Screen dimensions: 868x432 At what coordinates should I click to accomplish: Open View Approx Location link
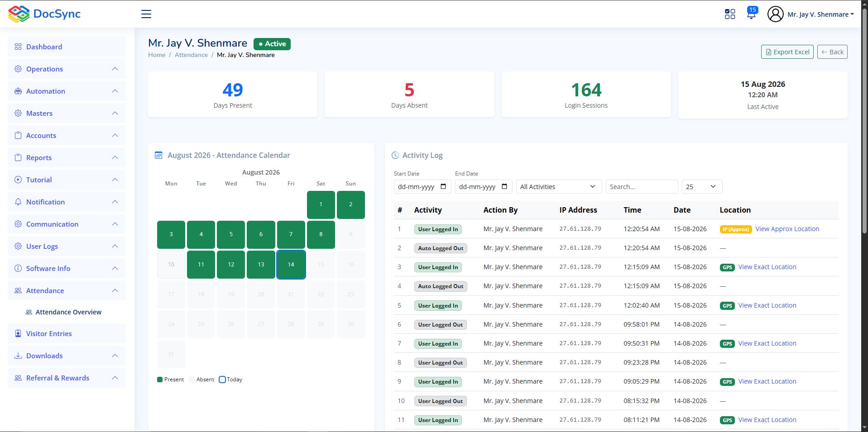787,229
